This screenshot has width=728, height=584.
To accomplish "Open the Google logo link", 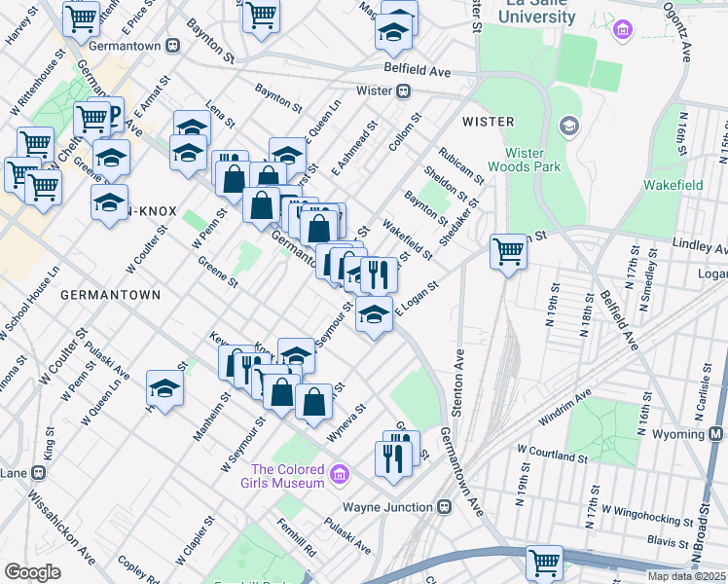I will point(32,572).
